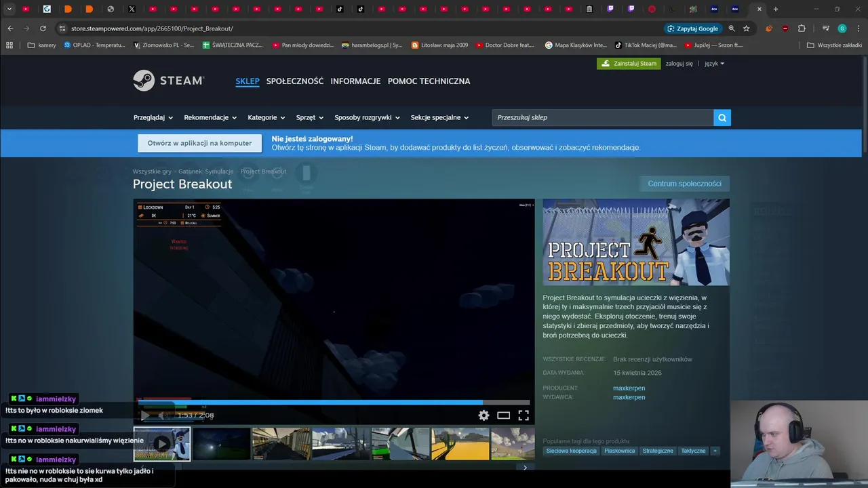The width and height of the screenshot is (868, 488).
Task: Open the tab search dropdown arrow
Action: click(9, 9)
